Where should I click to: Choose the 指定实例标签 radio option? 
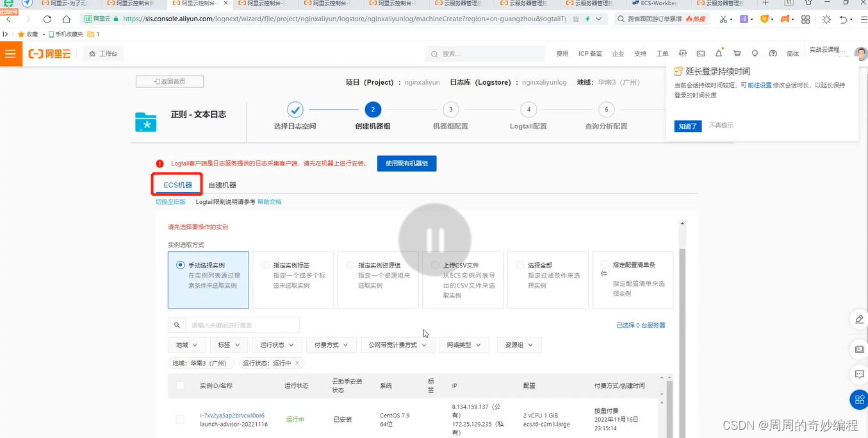[x=265, y=264]
